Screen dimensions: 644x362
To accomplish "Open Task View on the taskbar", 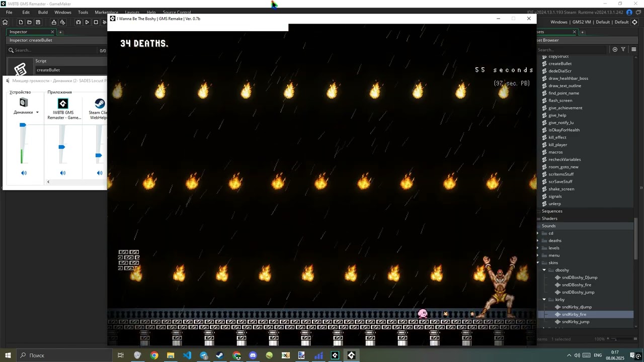I will (121, 355).
